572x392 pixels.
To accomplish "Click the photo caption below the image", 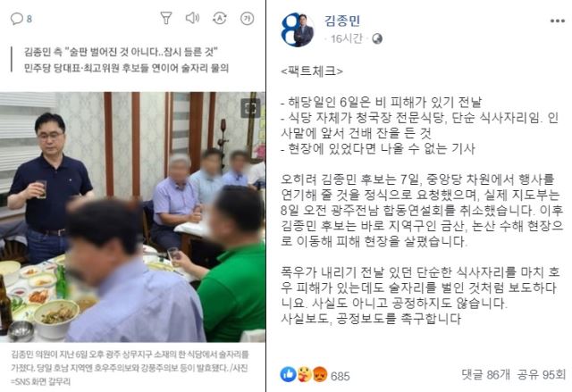I will tap(130, 368).
